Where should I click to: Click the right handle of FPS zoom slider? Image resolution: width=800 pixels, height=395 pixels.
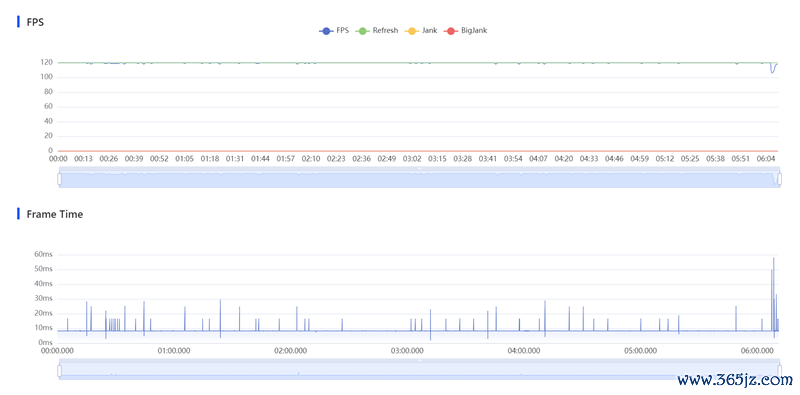point(779,179)
